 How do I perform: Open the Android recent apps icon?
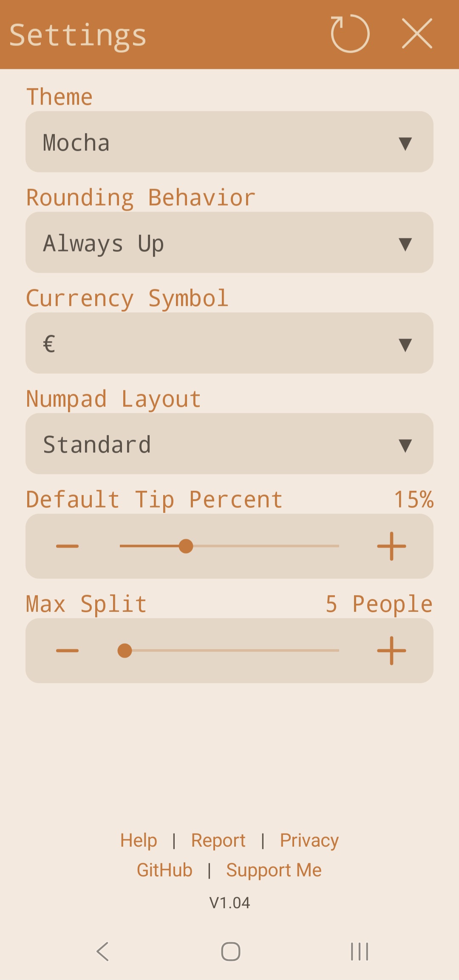point(360,952)
